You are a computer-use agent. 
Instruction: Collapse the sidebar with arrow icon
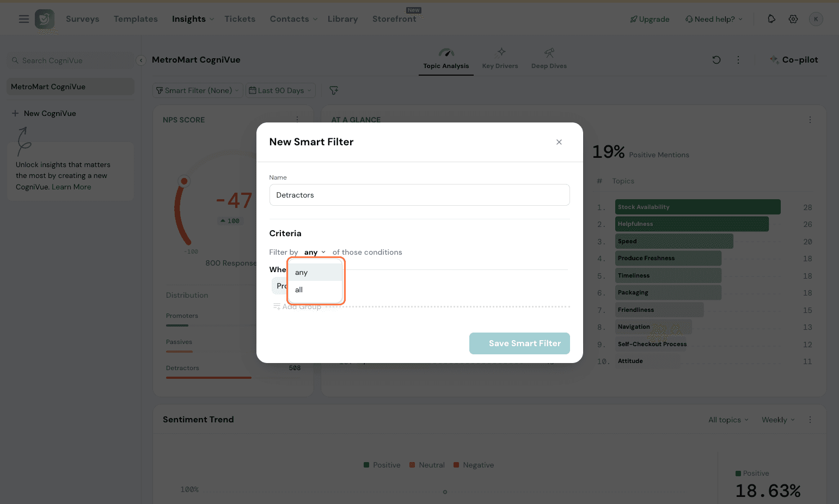[141, 60]
